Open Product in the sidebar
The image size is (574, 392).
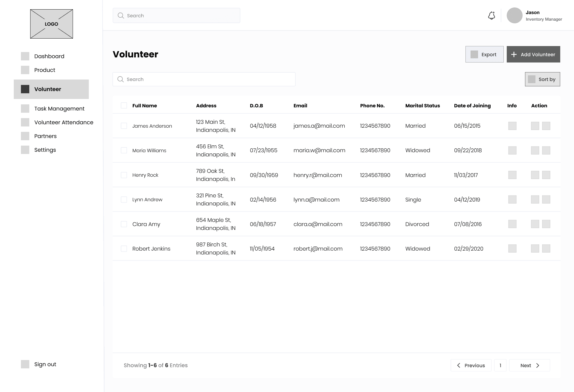(45, 70)
